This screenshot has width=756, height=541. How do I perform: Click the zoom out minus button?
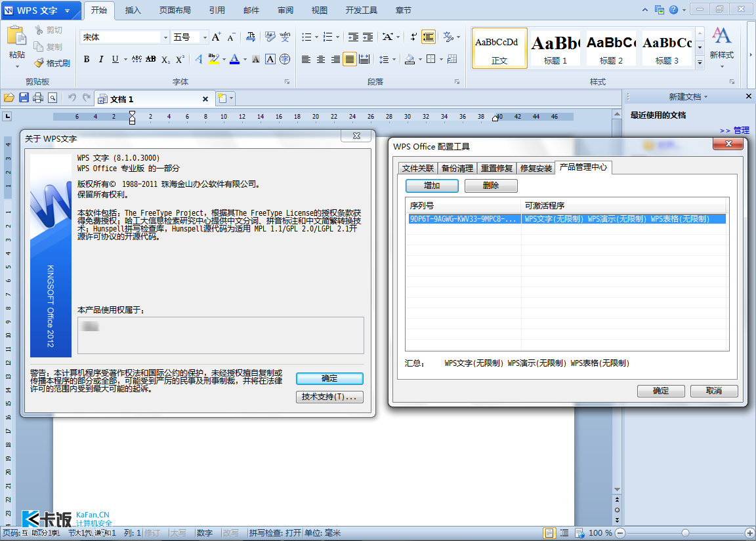click(621, 533)
